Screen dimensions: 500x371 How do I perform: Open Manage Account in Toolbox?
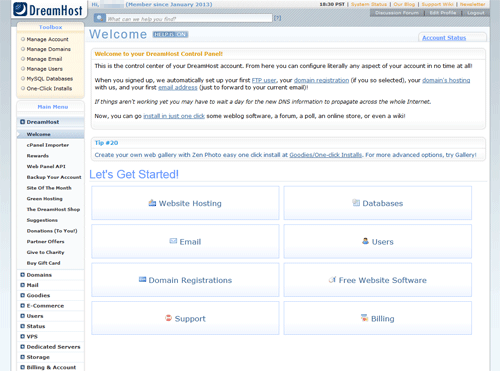[x=47, y=39]
